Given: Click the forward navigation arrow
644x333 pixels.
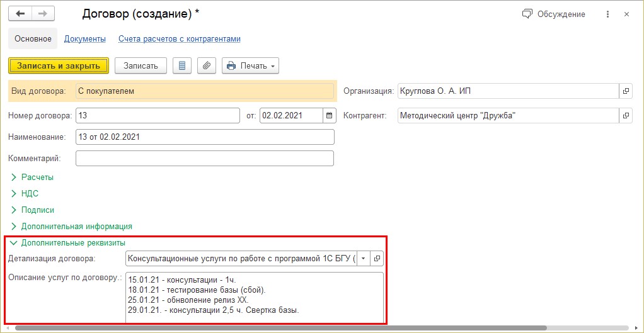Looking at the screenshot, I should (x=43, y=14).
